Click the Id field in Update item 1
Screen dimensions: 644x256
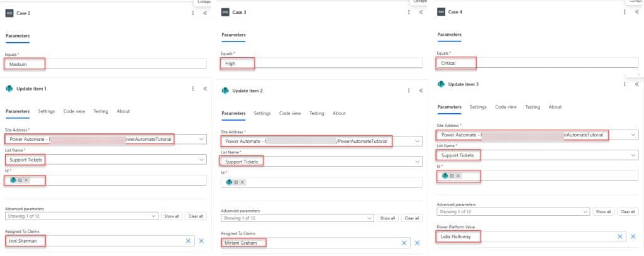(106, 180)
